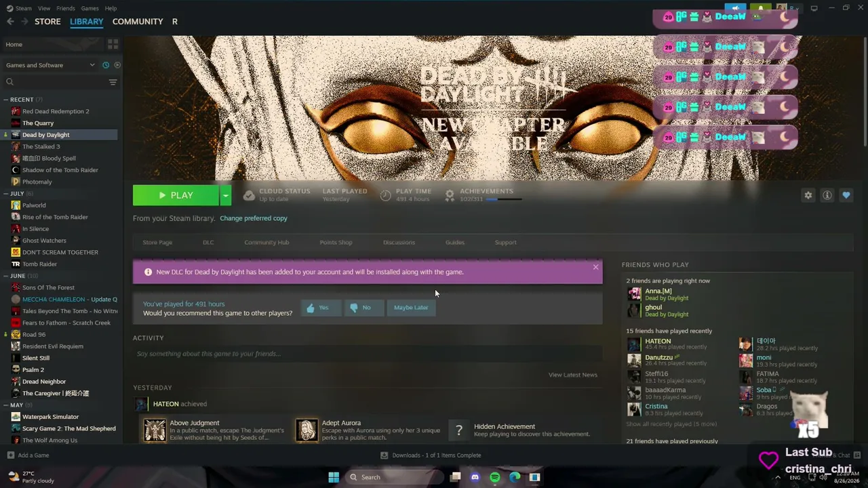Open the Guides link

click(455, 242)
